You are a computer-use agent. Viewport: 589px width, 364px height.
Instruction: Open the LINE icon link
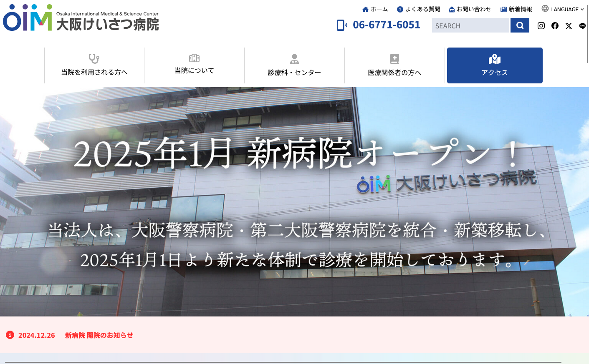tap(582, 26)
